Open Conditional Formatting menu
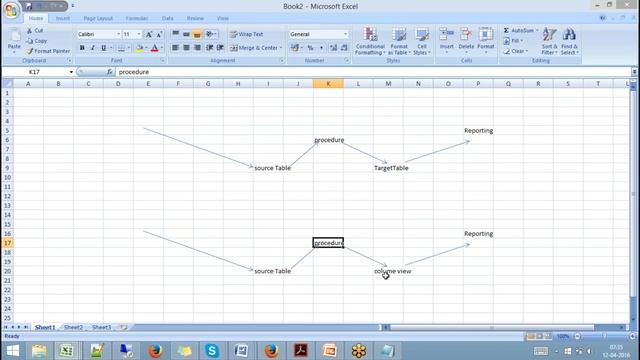The width and height of the screenshot is (640, 360). [370, 41]
